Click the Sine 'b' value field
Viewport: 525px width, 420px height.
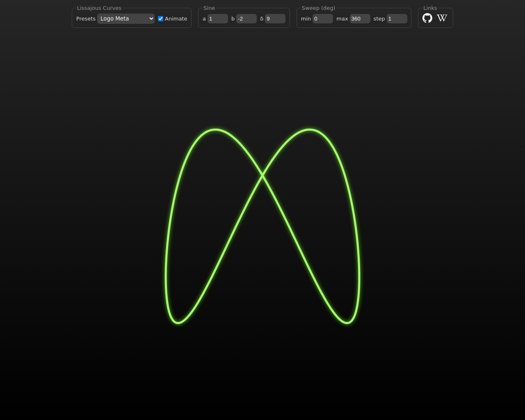tap(247, 18)
